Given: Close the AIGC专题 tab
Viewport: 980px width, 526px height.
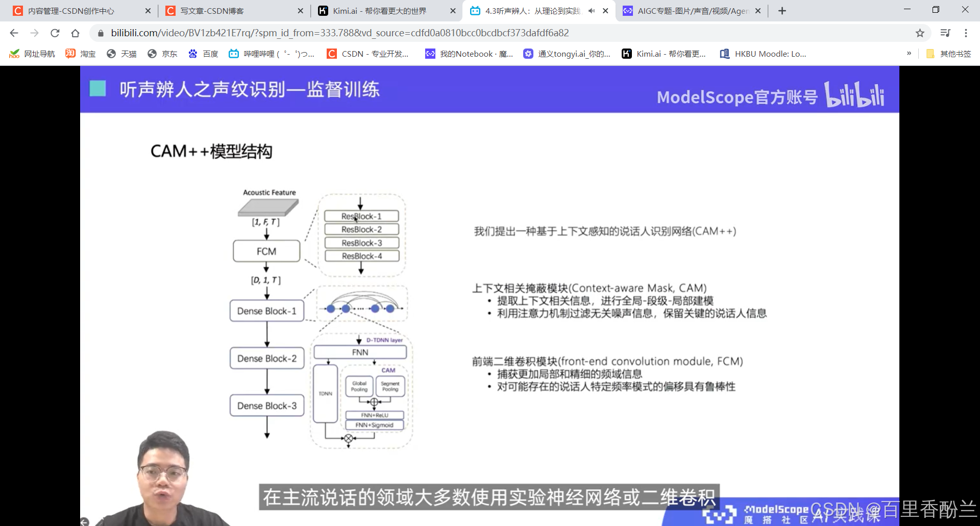Looking at the screenshot, I should click(x=758, y=11).
